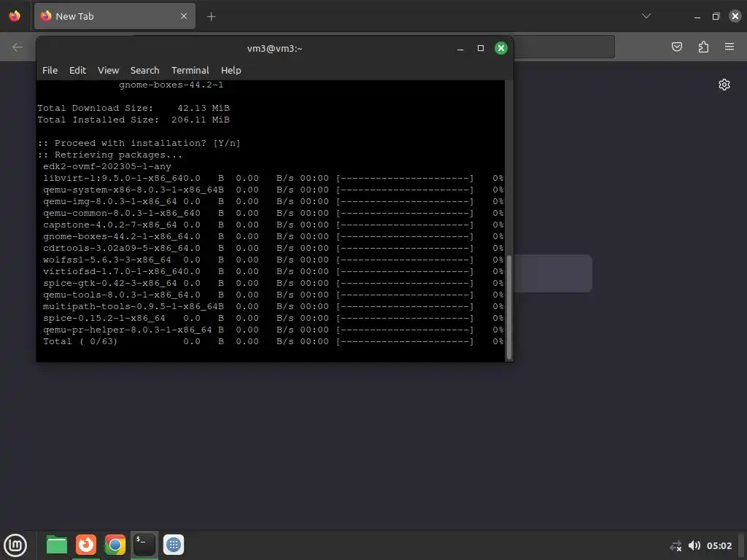Open the Firefox hamburger menu
747x560 pixels.
(x=729, y=47)
